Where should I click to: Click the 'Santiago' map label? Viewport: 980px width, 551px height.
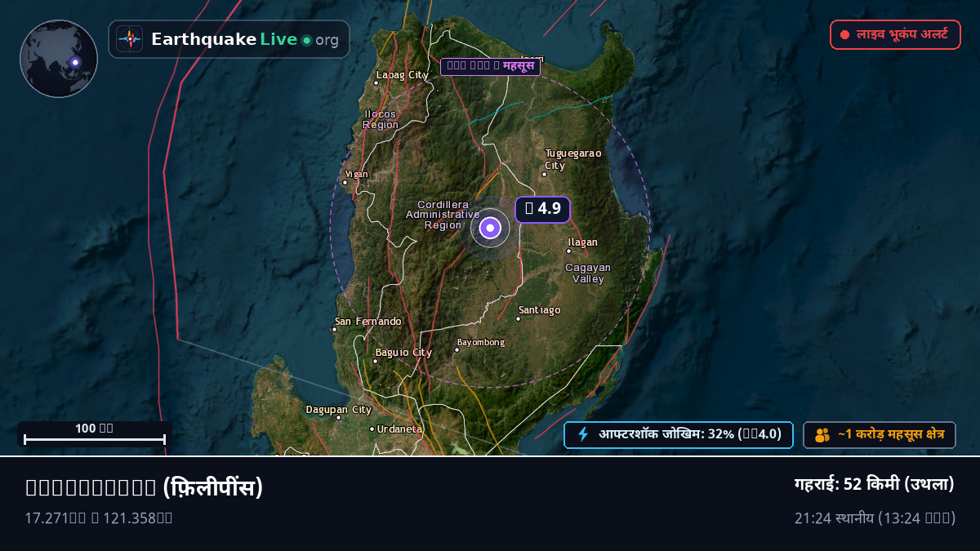(x=540, y=310)
